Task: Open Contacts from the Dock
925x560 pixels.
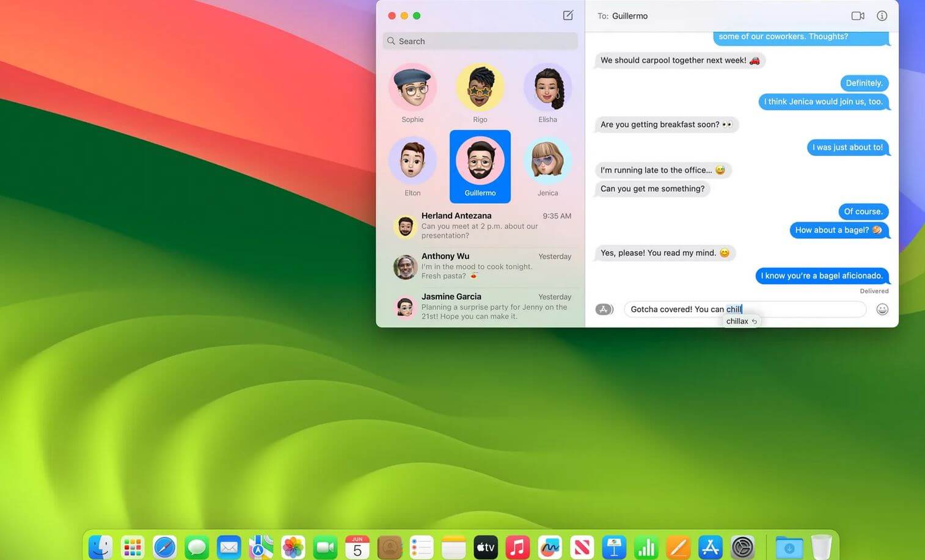Action: pos(390,547)
